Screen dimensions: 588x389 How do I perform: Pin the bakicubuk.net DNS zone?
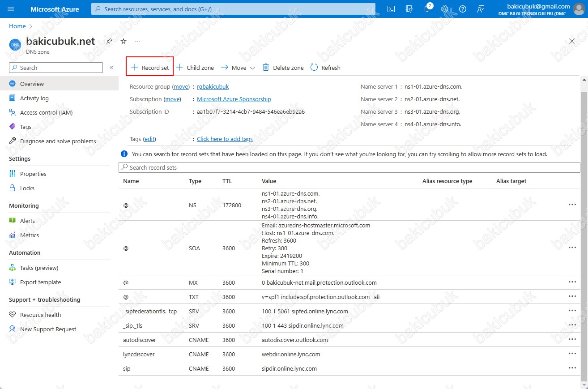[109, 41]
